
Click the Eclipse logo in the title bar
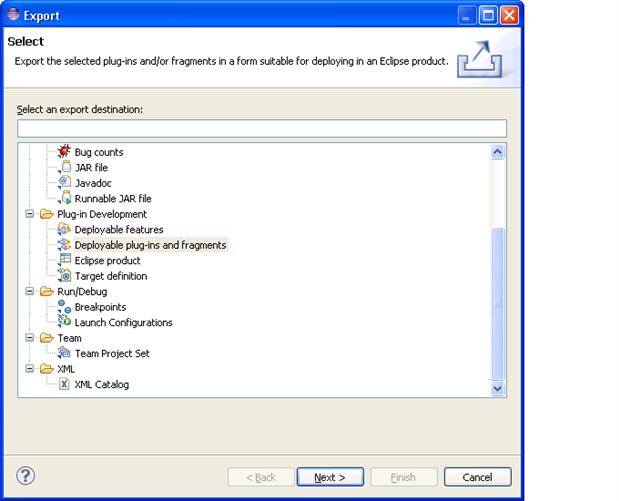click(13, 14)
